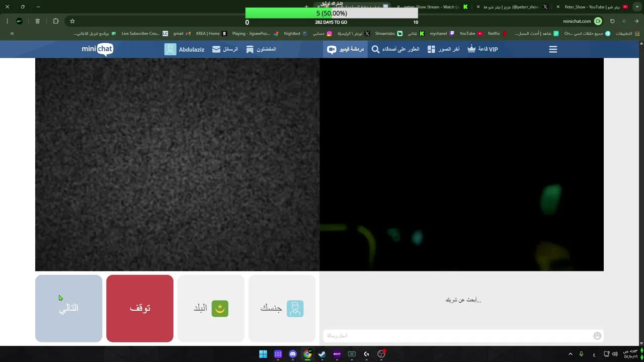Open Steam from the taskbar

(322, 354)
